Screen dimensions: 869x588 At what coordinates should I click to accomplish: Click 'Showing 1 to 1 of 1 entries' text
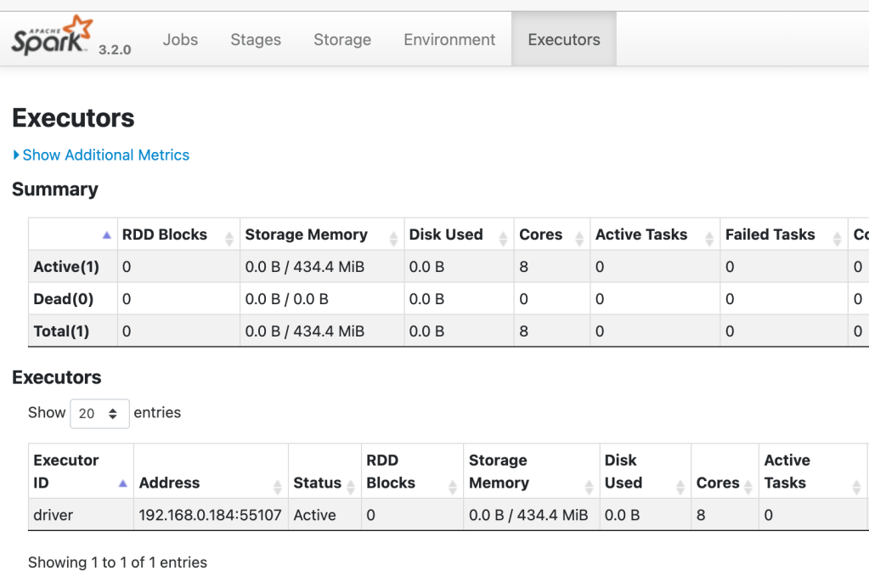(x=117, y=562)
